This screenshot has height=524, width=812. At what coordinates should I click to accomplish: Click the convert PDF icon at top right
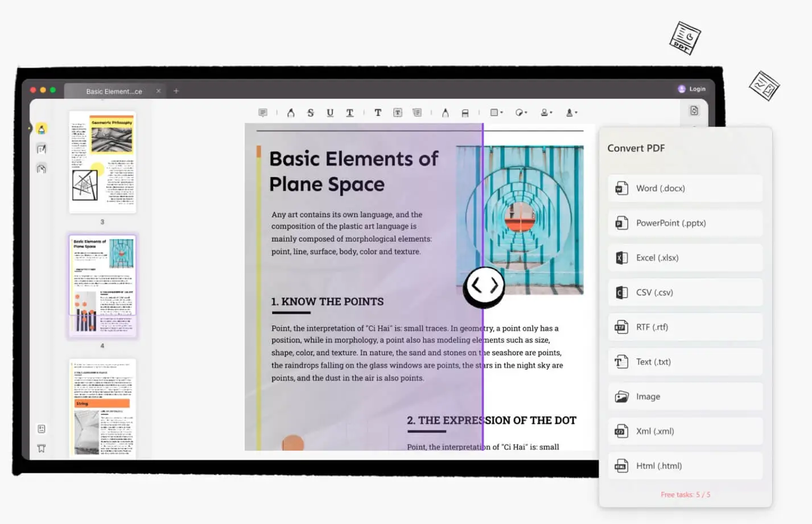(x=694, y=111)
